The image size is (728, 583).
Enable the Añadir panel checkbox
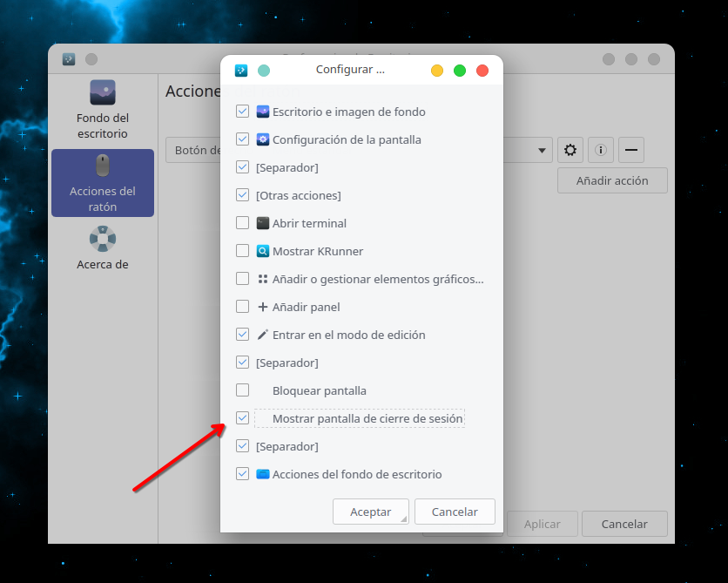(x=243, y=307)
